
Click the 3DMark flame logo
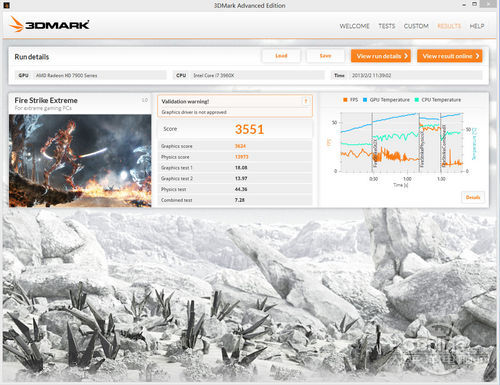click(16, 24)
